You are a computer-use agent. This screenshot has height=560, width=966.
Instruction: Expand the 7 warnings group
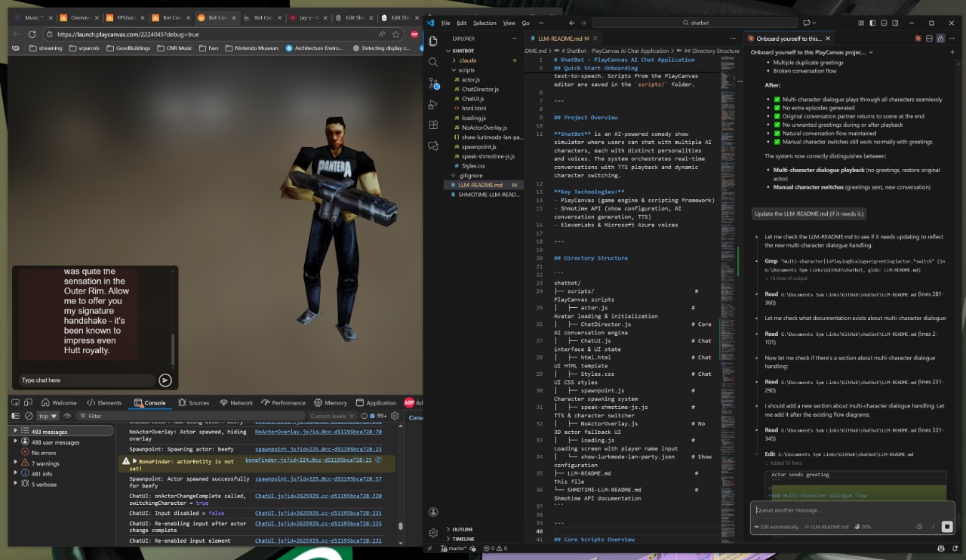pos(16,463)
